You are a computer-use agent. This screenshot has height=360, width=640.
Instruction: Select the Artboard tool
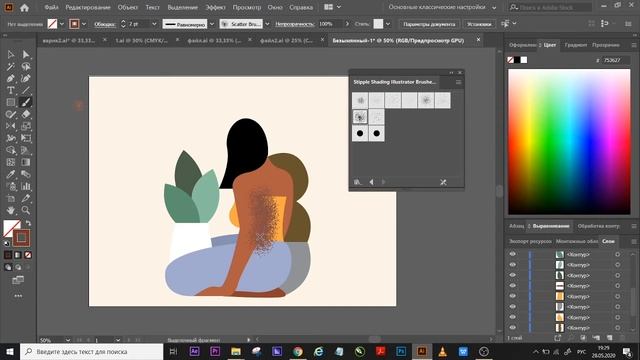[11, 198]
